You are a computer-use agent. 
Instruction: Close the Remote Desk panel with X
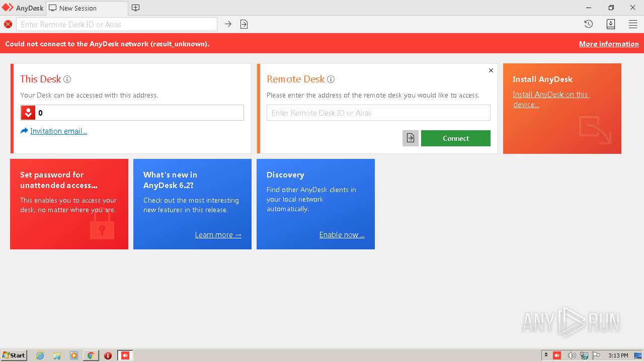click(x=491, y=70)
